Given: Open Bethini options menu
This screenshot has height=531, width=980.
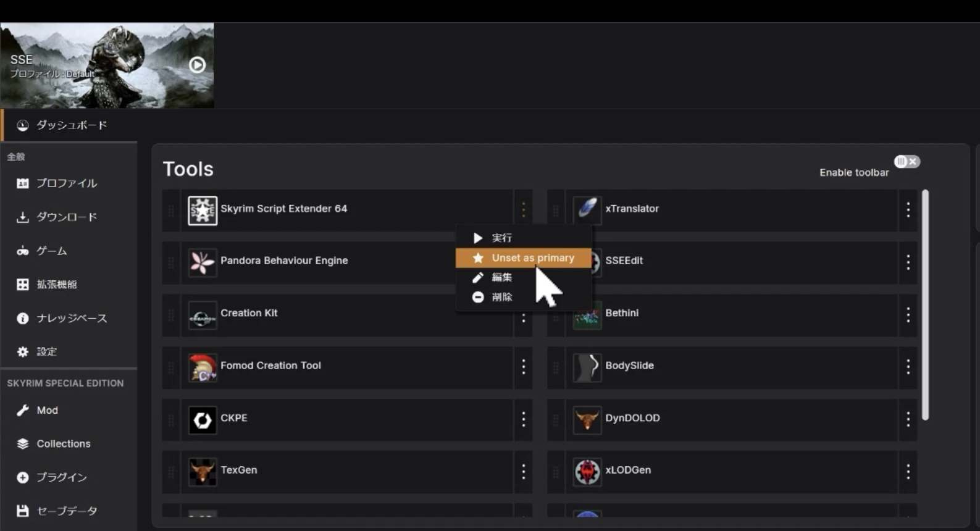Looking at the screenshot, I should [x=908, y=315].
